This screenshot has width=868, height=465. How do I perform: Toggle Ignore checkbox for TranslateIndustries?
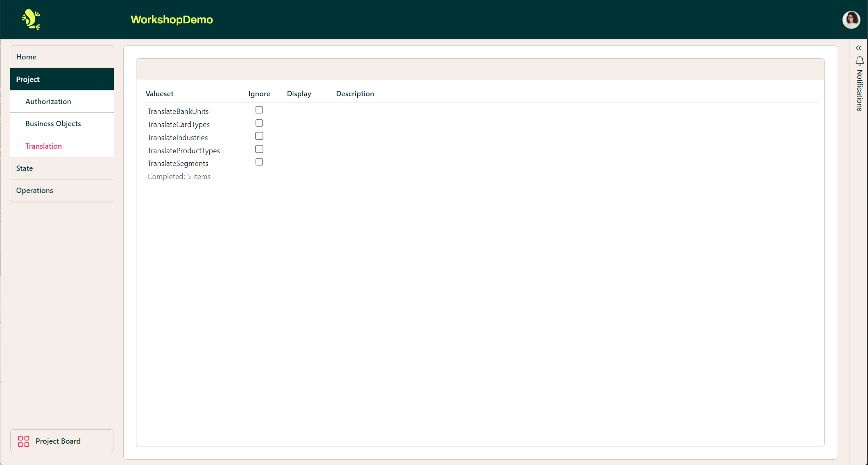pyautogui.click(x=259, y=136)
